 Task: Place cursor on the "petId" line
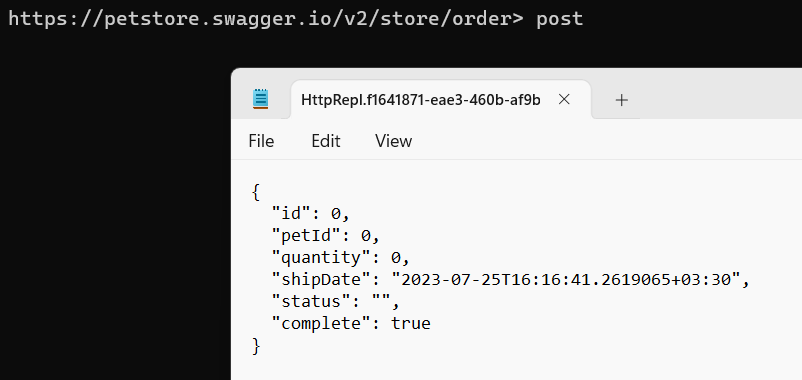click(326, 236)
